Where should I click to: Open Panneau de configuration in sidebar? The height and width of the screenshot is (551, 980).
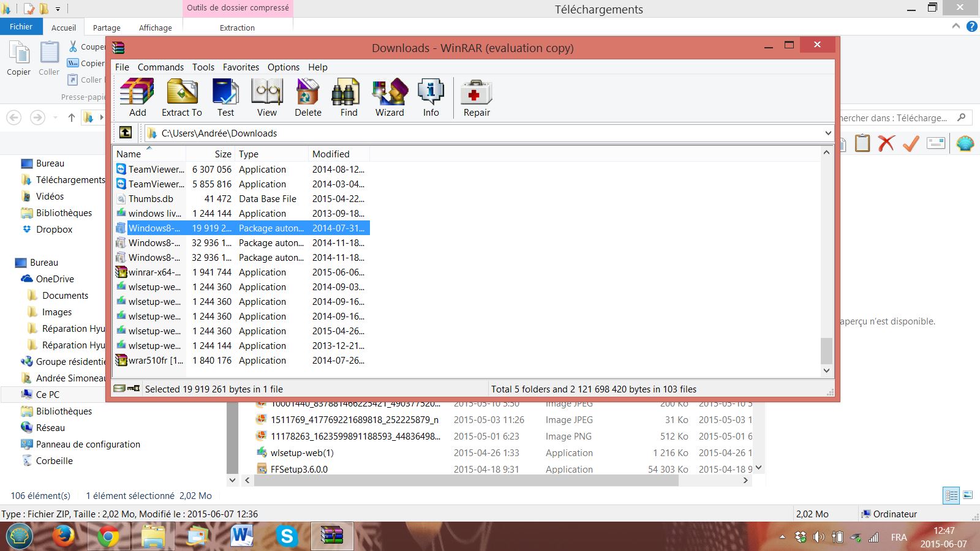point(88,444)
